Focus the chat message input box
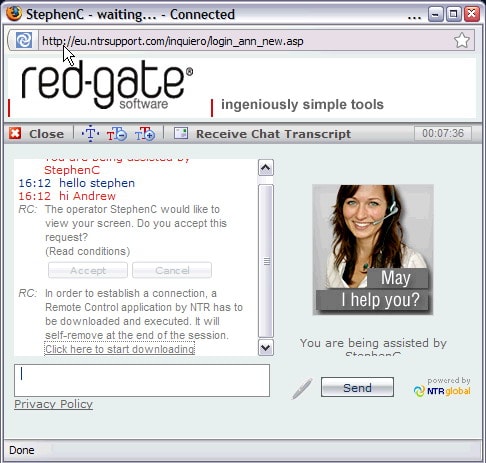The width and height of the screenshot is (486, 463). (142, 380)
